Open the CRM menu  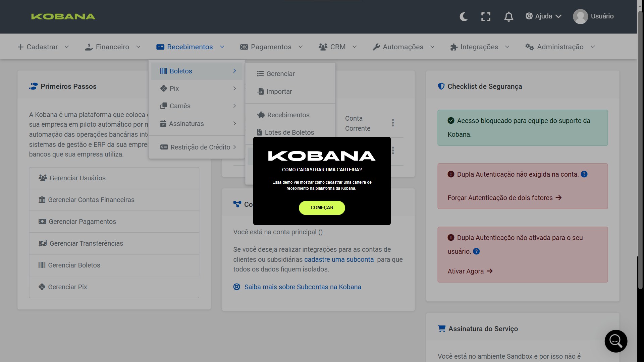[x=337, y=47]
